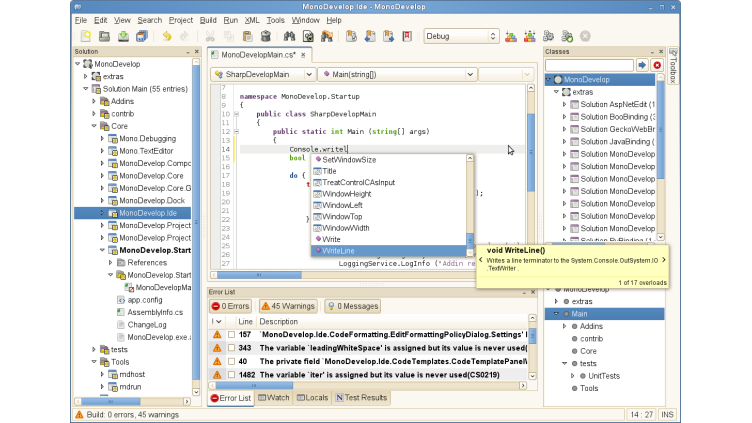The image size is (752, 423).
Task: Click the Rebuild solution icon
Action: (529, 36)
